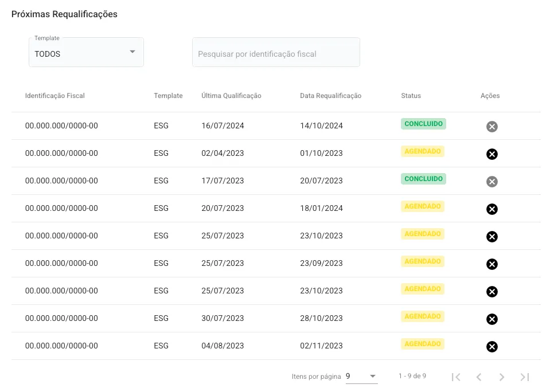This screenshot has height=392, width=550.
Task: Cancel the requalification dated 01/10/2023
Action: point(492,154)
